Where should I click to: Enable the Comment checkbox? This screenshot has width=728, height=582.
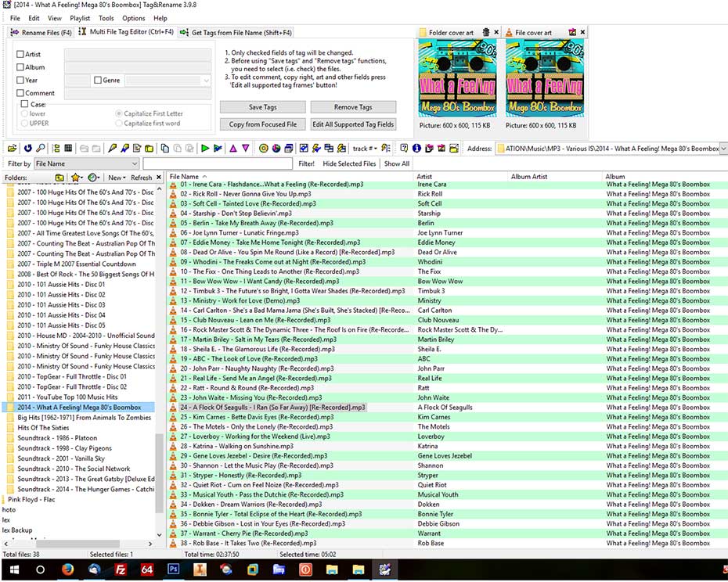20,93
